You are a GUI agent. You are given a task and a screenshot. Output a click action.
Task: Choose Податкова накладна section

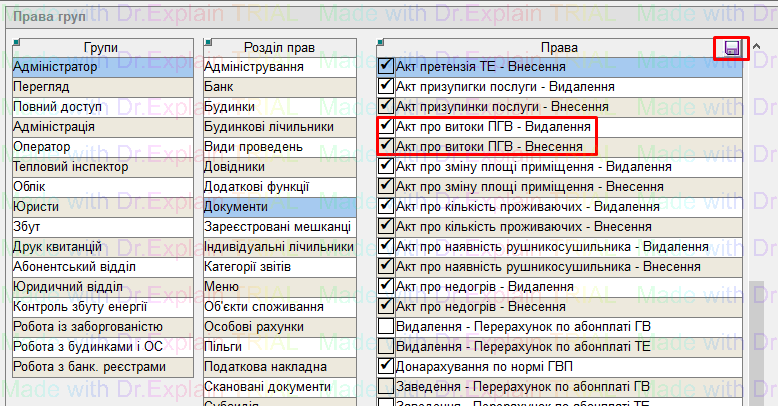tap(279, 367)
